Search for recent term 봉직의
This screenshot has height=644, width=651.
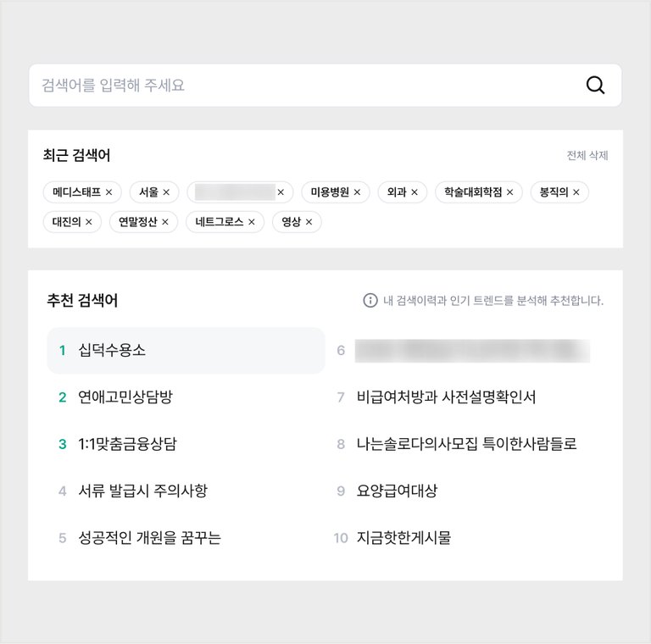pyautogui.click(x=554, y=192)
